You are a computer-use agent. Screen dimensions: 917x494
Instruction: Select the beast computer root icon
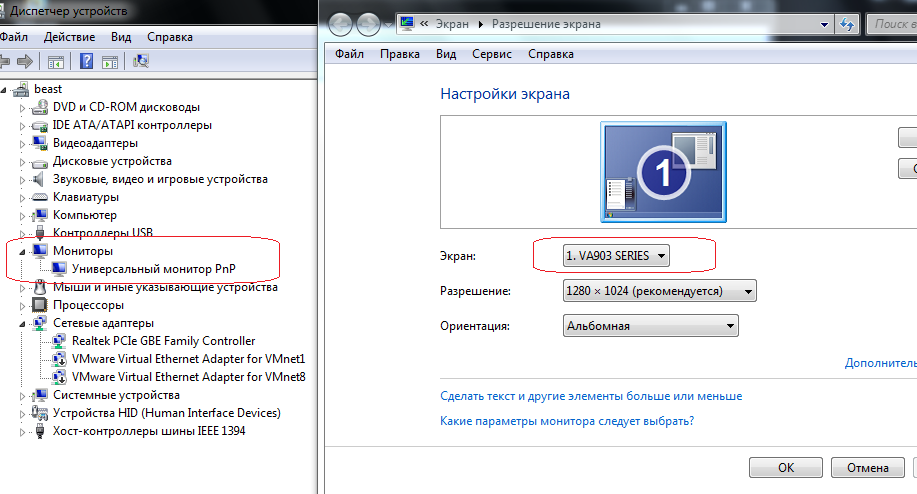tap(21, 89)
